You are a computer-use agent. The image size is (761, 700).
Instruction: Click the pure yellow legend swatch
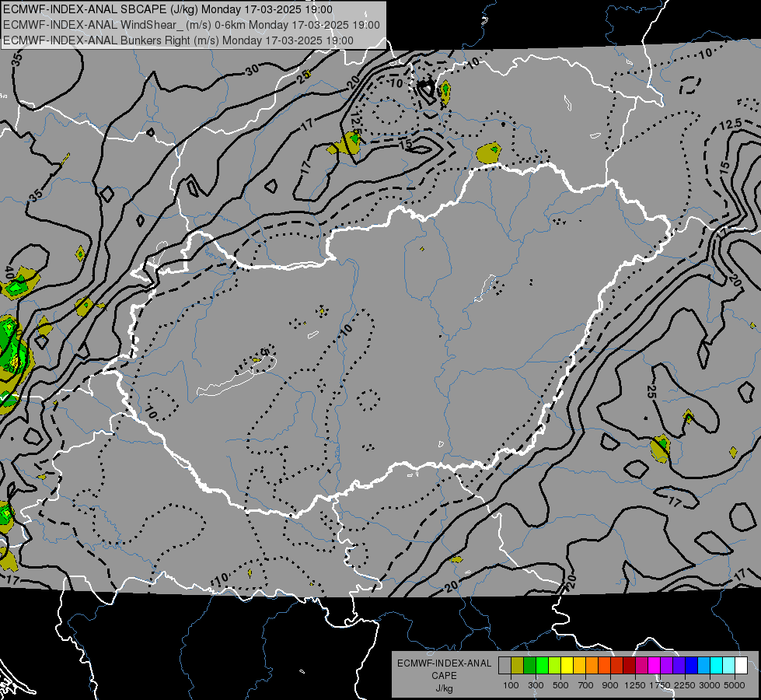pyautogui.click(x=567, y=666)
